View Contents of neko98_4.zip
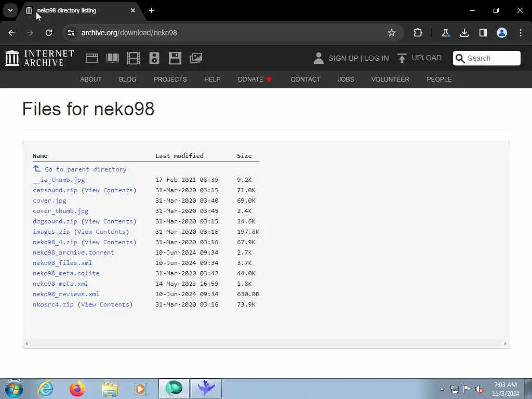This screenshot has height=399, width=532. coord(109,242)
